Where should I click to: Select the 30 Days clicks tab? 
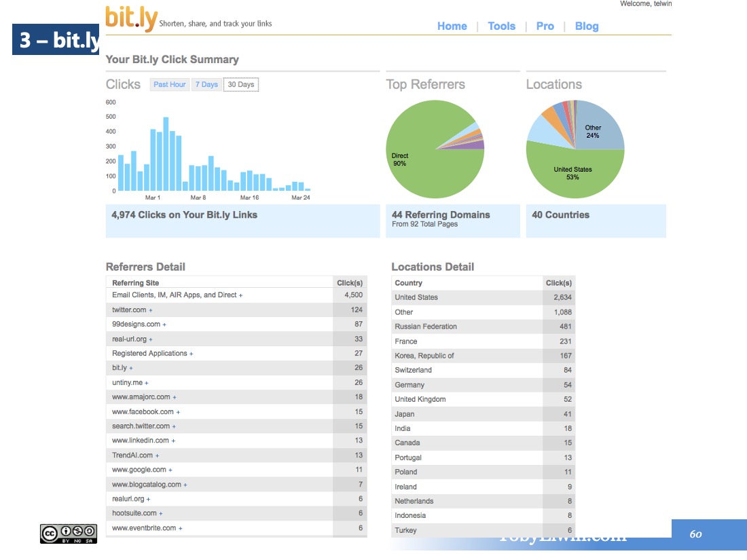tap(241, 84)
